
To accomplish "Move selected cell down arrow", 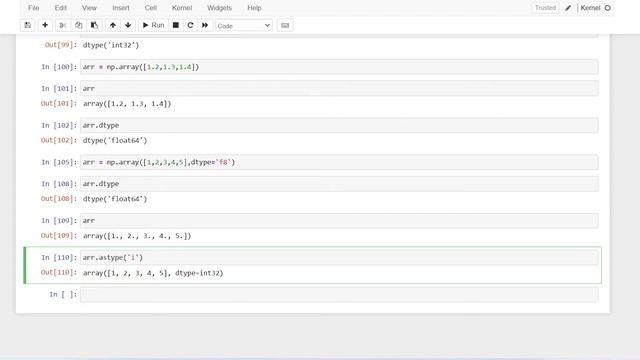I will (x=128, y=25).
